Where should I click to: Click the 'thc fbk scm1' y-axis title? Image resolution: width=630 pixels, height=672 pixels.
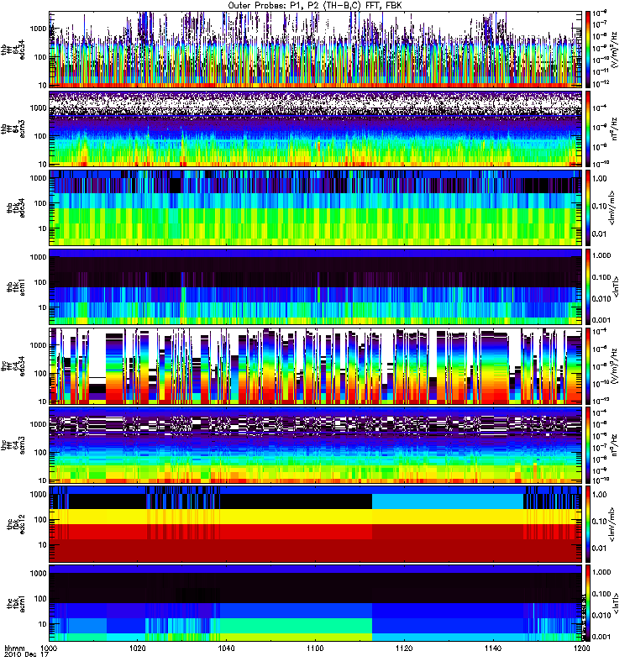16,602
